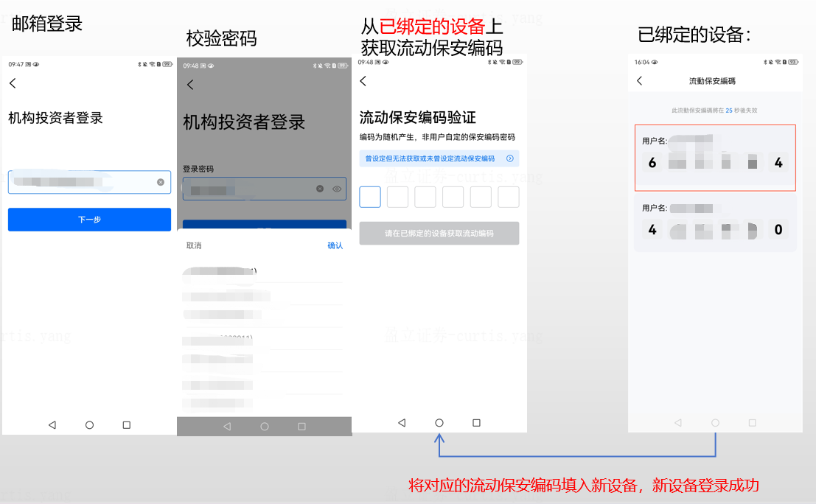
Task: Tap back arrow beside 流動保安編碼 title
Action: pos(639,80)
